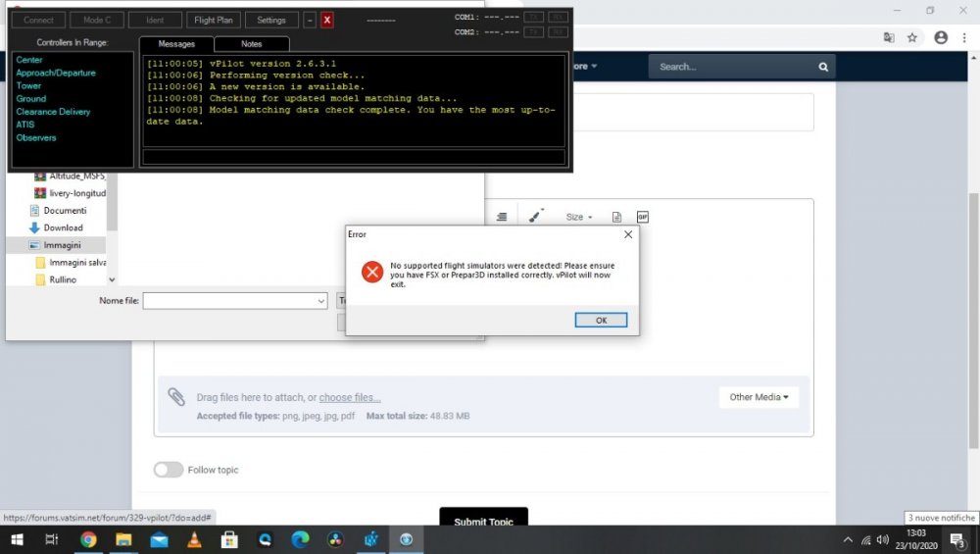This screenshot has width=980, height=554.
Task: Open the Size dropdown in editor toolbar
Action: [x=579, y=217]
